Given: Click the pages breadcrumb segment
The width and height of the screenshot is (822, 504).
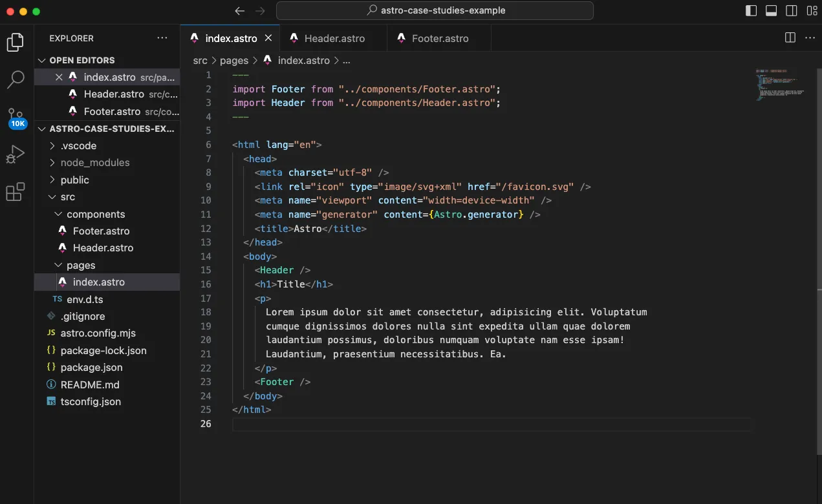Looking at the screenshot, I should pyautogui.click(x=234, y=60).
